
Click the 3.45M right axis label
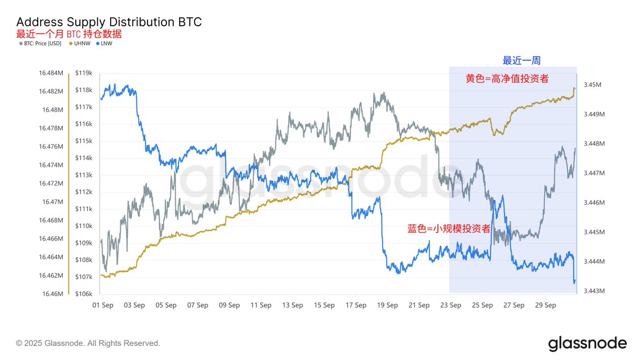point(592,85)
